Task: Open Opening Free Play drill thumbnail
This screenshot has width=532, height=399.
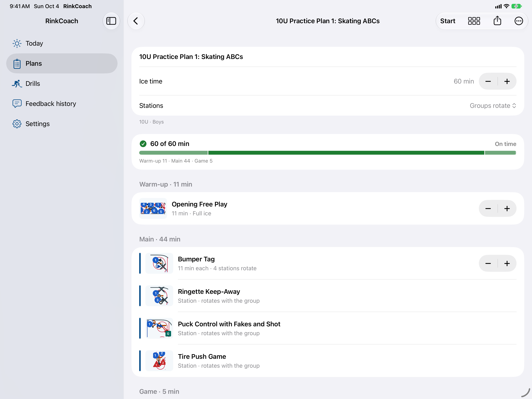Action: click(x=153, y=209)
